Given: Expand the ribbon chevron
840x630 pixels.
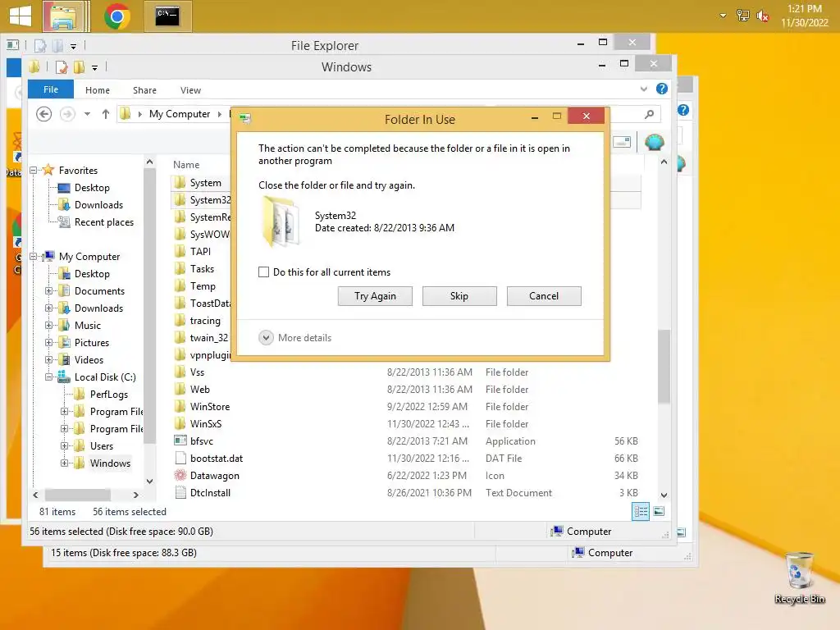Looking at the screenshot, I should [x=644, y=89].
